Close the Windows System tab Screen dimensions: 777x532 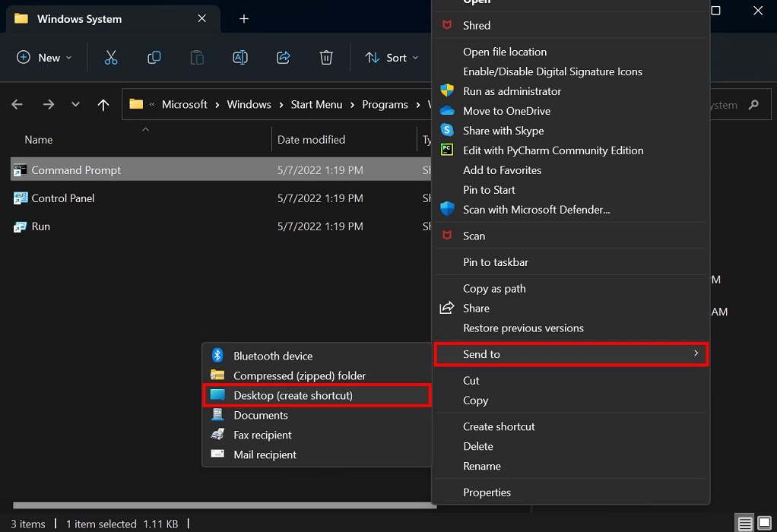(201, 18)
